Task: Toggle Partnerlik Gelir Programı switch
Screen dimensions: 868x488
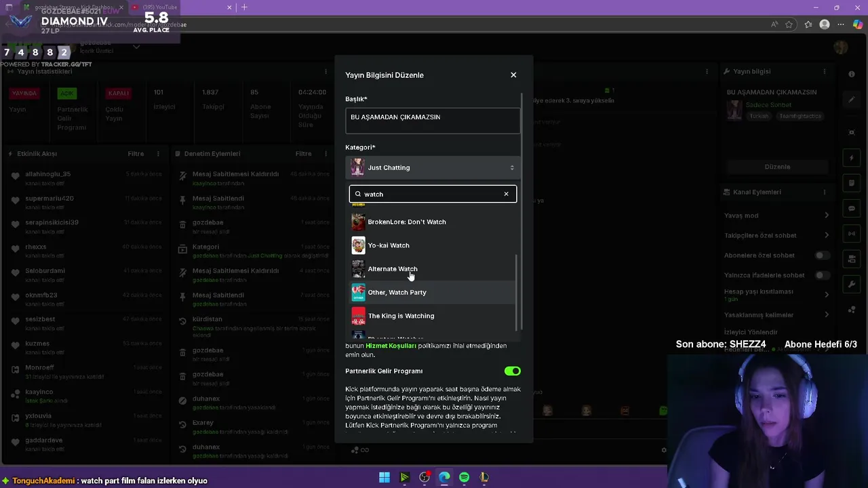Action: coord(512,371)
